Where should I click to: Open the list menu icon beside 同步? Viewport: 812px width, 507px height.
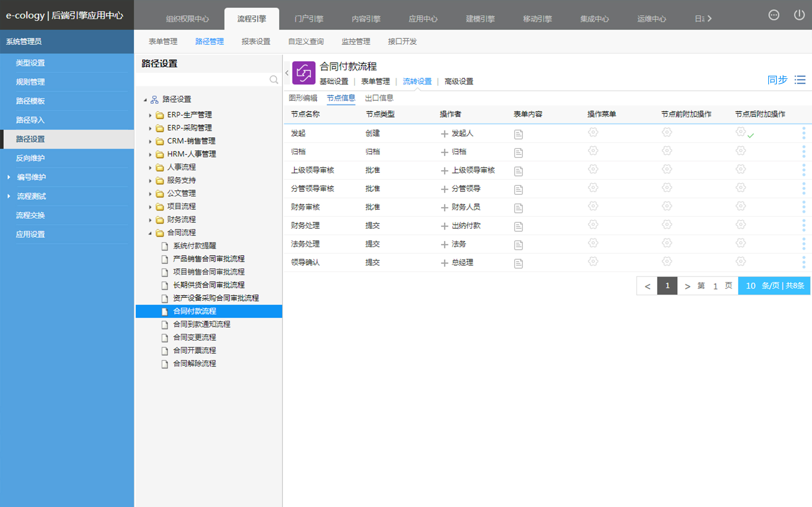tap(800, 80)
